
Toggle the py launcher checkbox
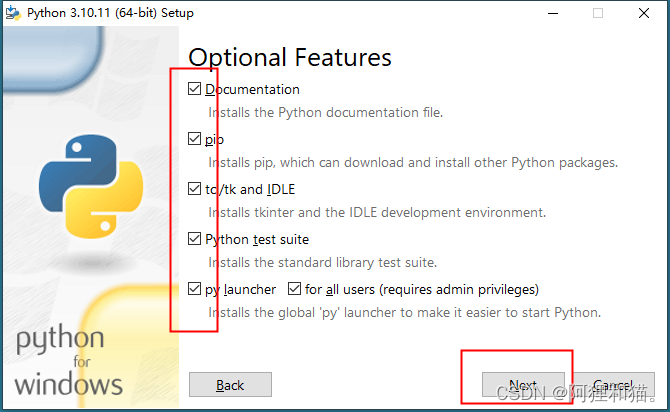click(x=194, y=289)
